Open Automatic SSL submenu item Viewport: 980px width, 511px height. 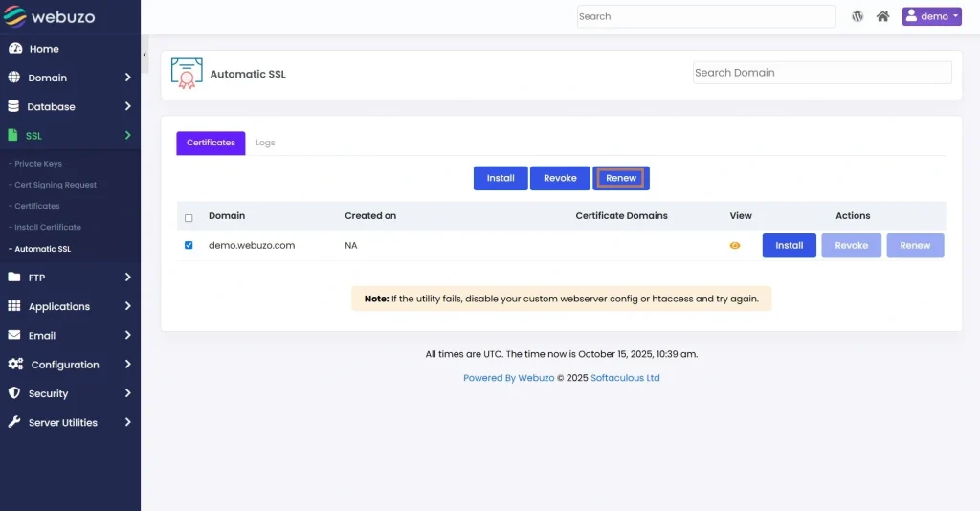pyautogui.click(x=40, y=249)
